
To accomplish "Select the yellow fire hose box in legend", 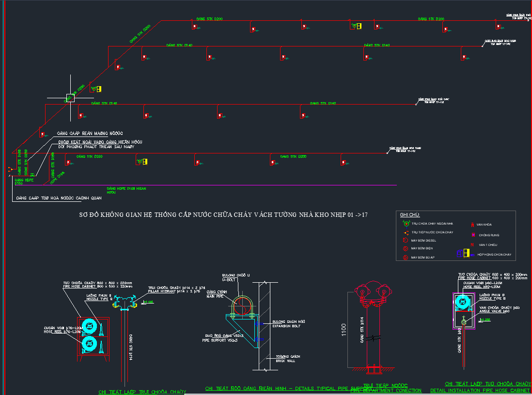I will pos(466,253).
